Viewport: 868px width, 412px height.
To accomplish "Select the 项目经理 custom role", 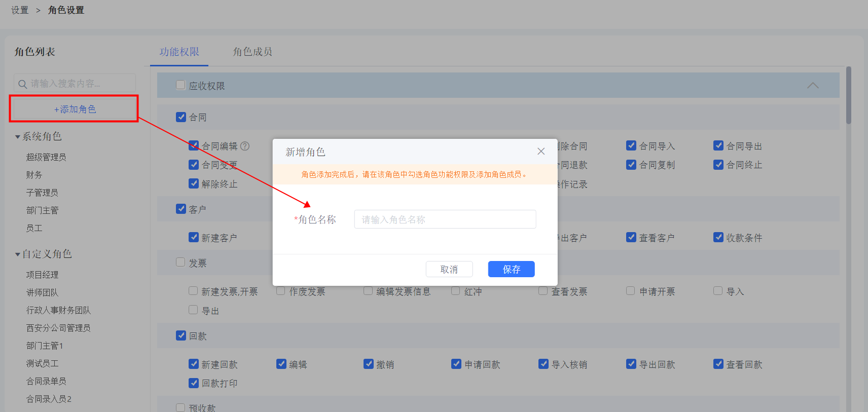I will [x=42, y=275].
